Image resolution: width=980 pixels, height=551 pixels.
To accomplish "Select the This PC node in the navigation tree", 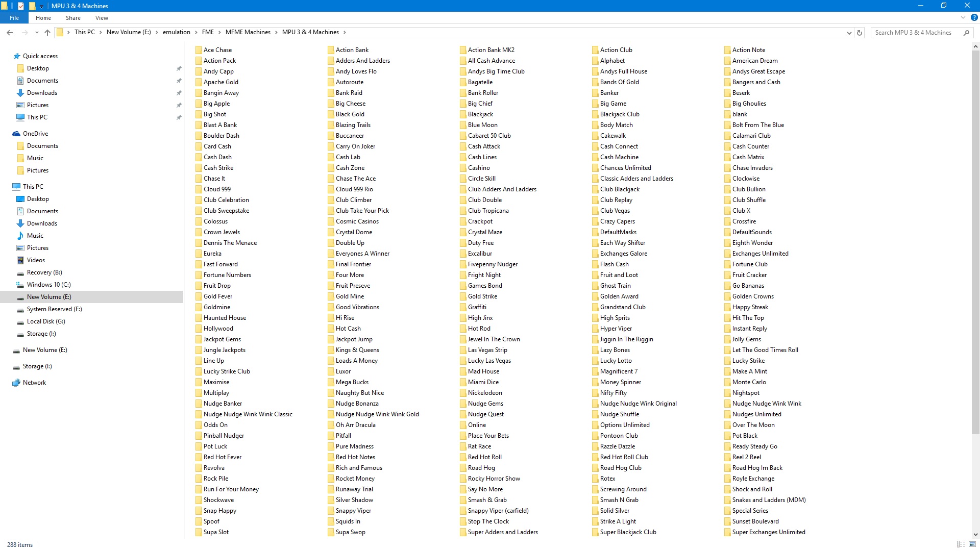I will click(33, 187).
